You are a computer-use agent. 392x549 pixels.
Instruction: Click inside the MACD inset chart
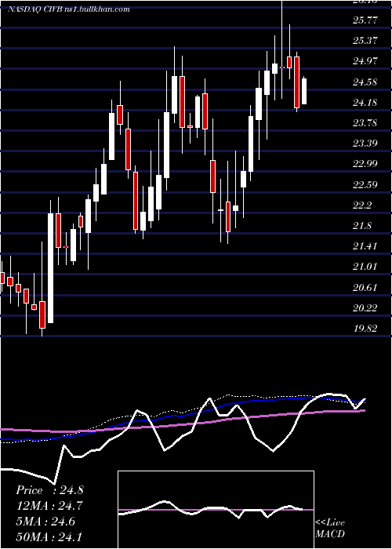[x=216, y=510]
